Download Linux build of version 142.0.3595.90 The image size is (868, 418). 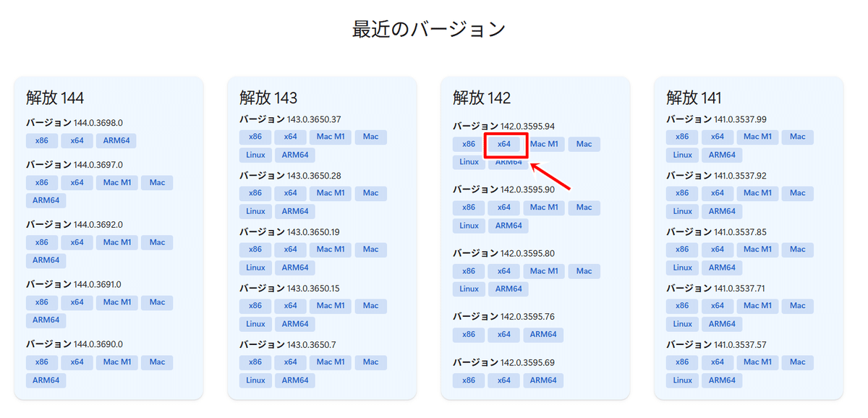[x=468, y=226]
